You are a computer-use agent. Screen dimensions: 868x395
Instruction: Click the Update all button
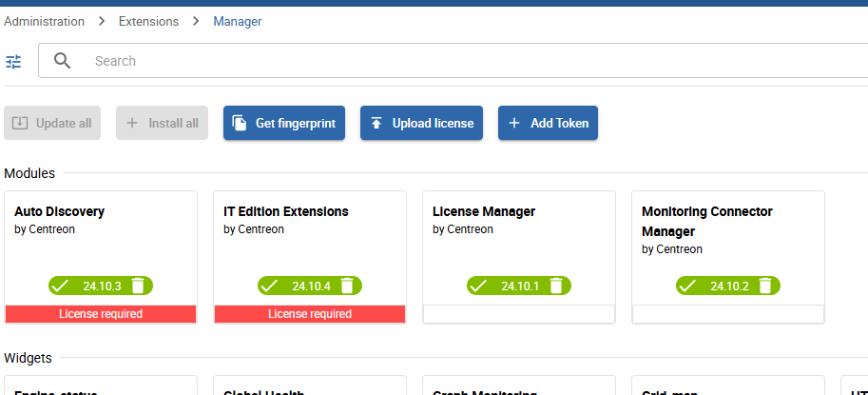(52, 123)
